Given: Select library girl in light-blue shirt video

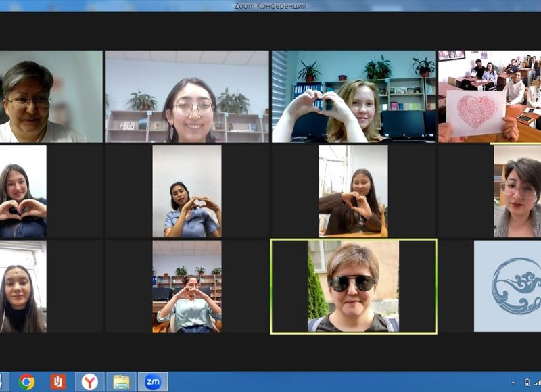Looking at the screenshot, I should pyautogui.click(x=187, y=286).
